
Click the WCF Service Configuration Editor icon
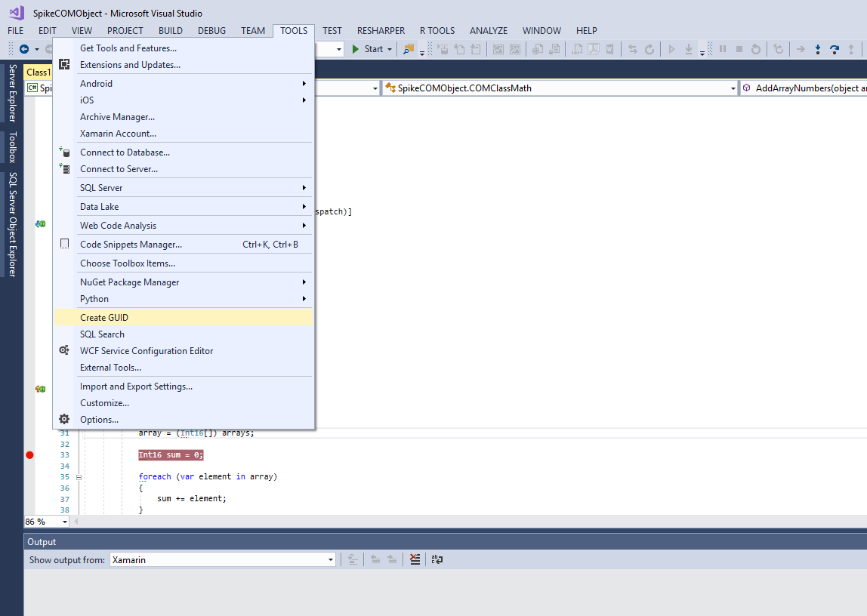[x=64, y=350]
